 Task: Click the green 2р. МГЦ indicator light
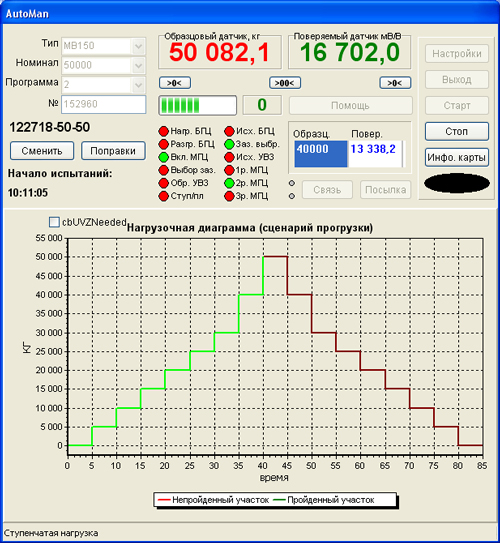click(229, 183)
